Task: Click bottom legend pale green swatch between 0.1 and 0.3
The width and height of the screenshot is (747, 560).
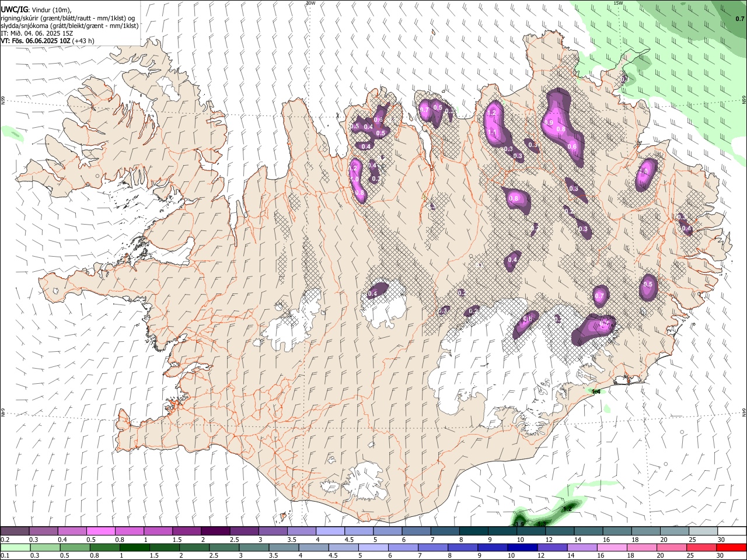Action: click(x=15, y=548)
